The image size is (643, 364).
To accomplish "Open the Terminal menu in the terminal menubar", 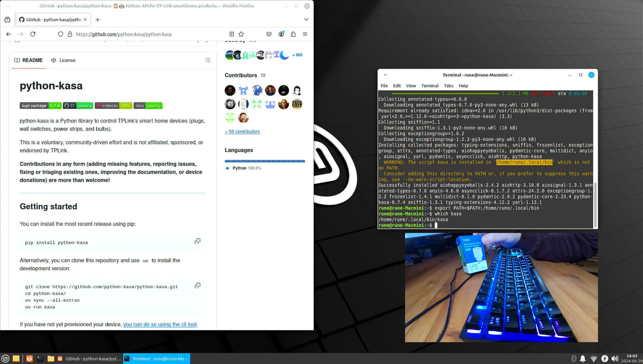I will (x=429, y=86).
